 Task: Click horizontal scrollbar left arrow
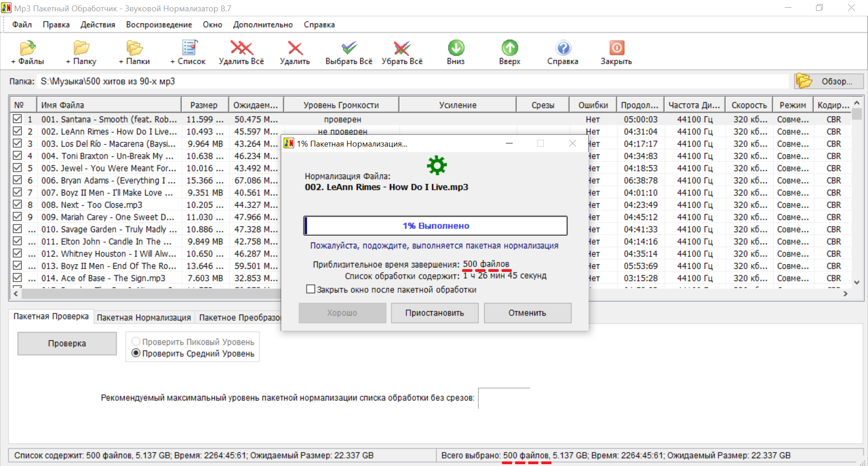pyautogui.click(x=16, y=294)
